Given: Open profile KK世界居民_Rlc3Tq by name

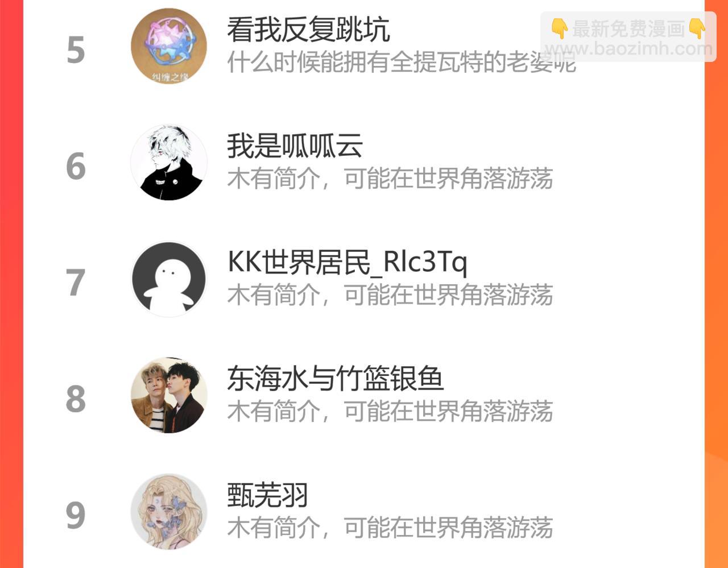Looking at the screenshot, I should (x=347, y=262).
